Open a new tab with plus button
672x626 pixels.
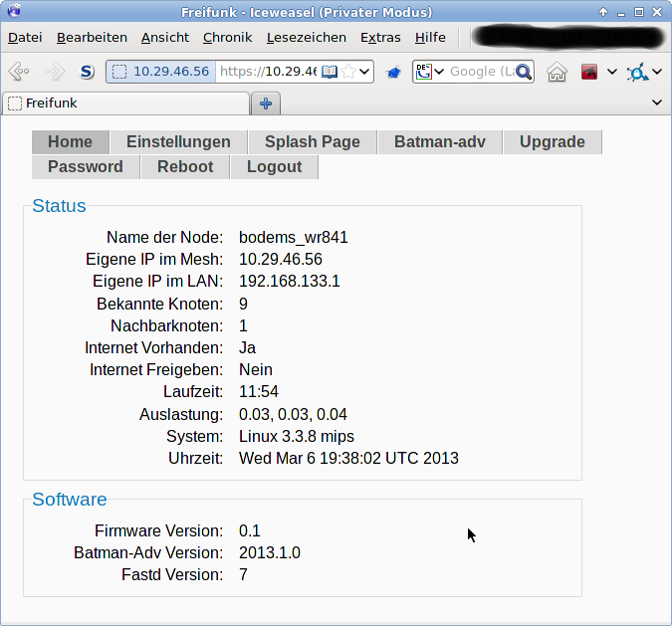pyautogui.click(x=266, y=104)
